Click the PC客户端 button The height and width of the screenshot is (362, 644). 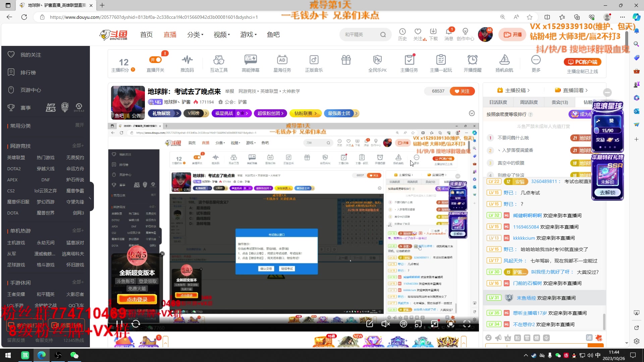coord(582,62)
